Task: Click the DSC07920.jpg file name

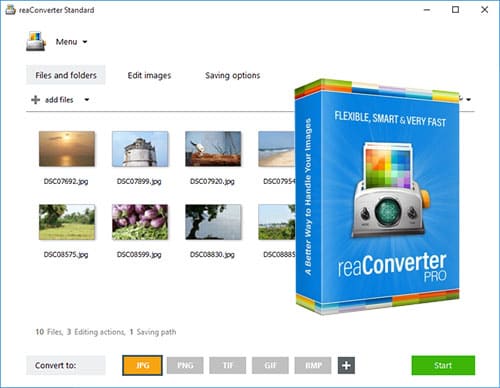Action: click(x=212, y=181)
